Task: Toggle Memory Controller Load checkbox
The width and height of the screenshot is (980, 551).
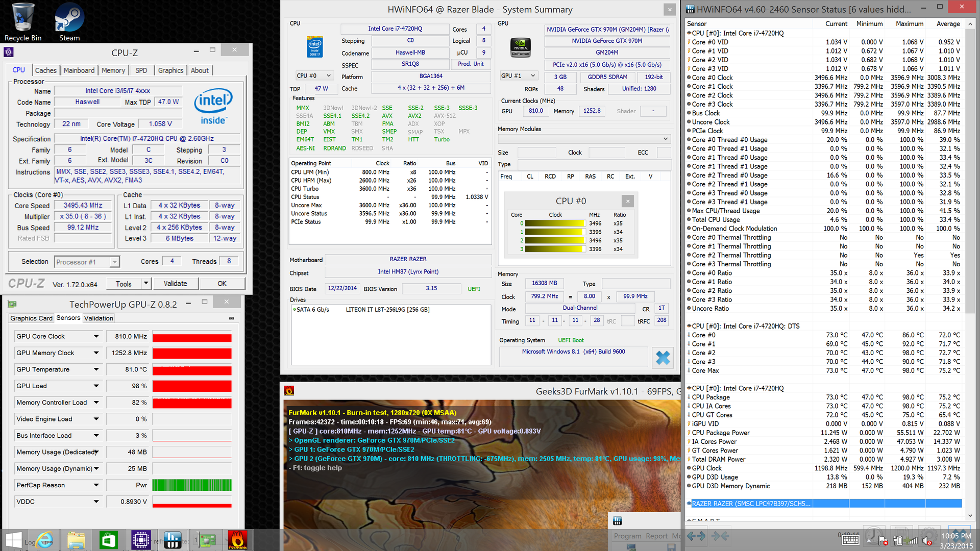Action: (96, 403)
